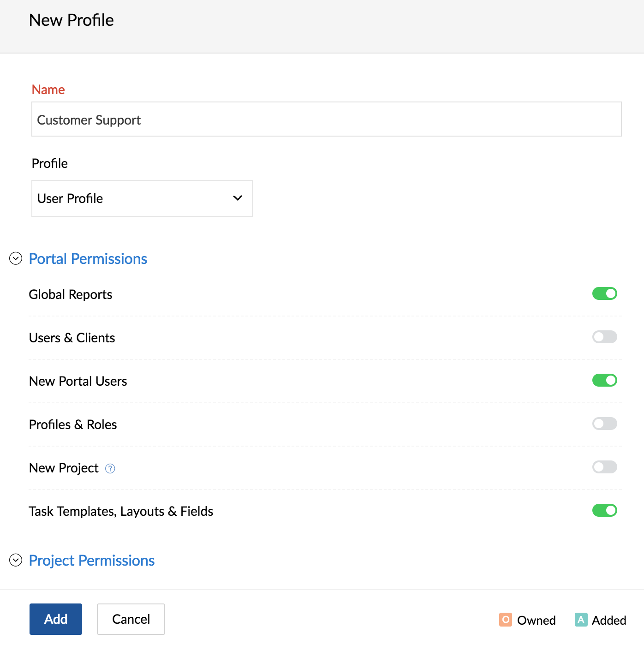Collapse Portal Permissions using the circle chevron icon

click(x=16, y=258)
